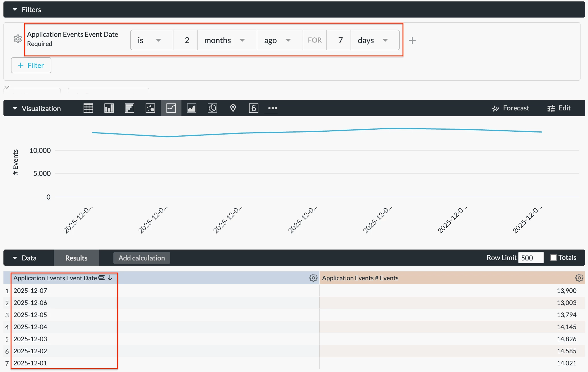Switch to the scatterplot visualization icon

pyautogui.click(x=150, y=108)
